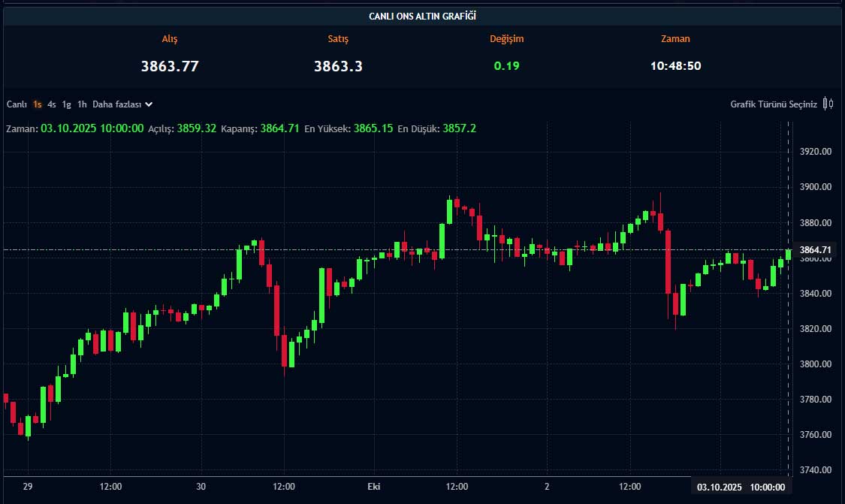This screenshot has height=504, width=845.
Task: Open the candlestick chart type icon
Action: click(828, 104)
